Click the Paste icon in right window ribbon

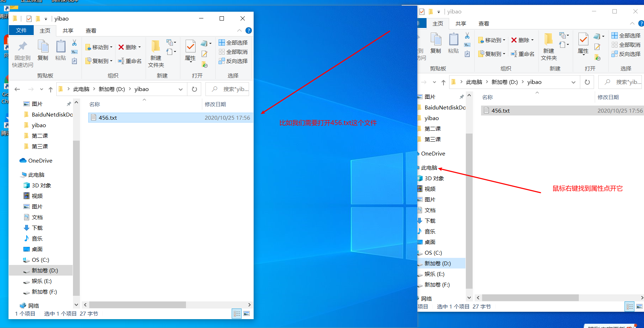coord(453,43)
